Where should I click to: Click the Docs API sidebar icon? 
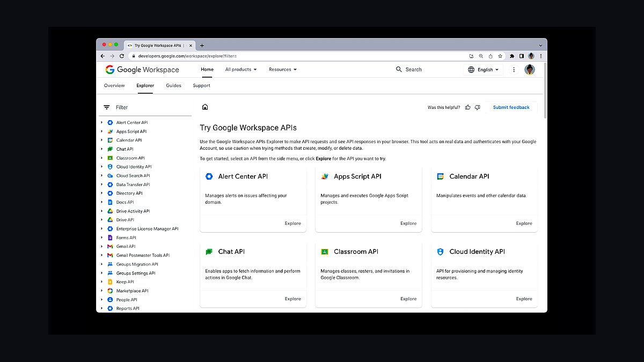point(110,202)
